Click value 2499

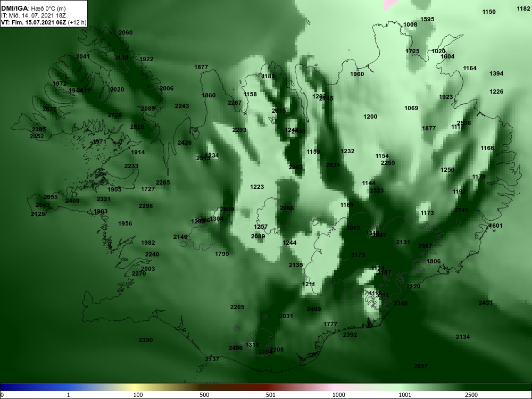click(314, 309)
